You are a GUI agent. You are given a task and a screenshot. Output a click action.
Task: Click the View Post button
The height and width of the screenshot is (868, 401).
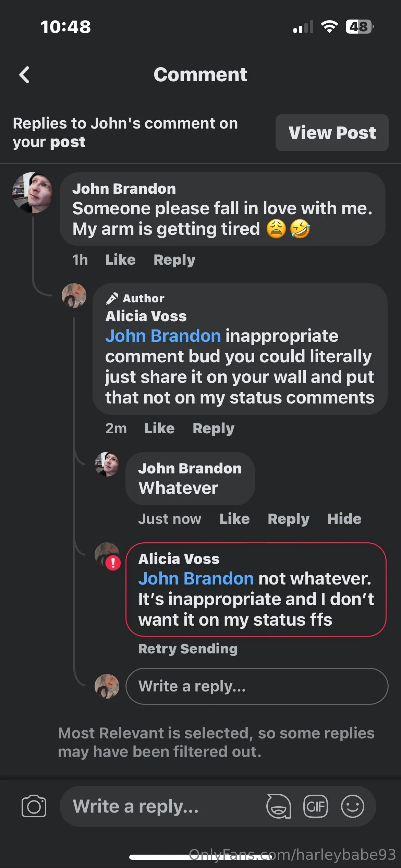(x=332, y=133)
